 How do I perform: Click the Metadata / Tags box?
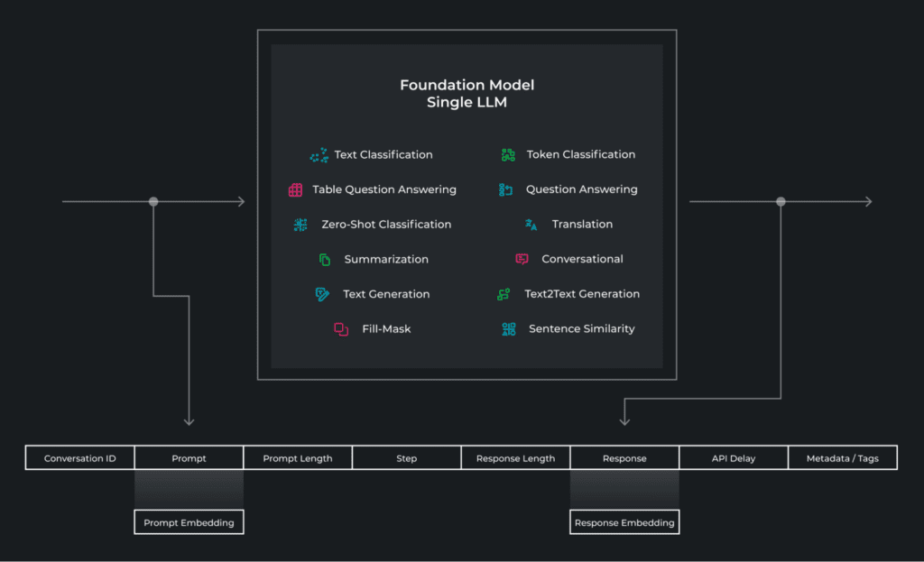[843, 457]
